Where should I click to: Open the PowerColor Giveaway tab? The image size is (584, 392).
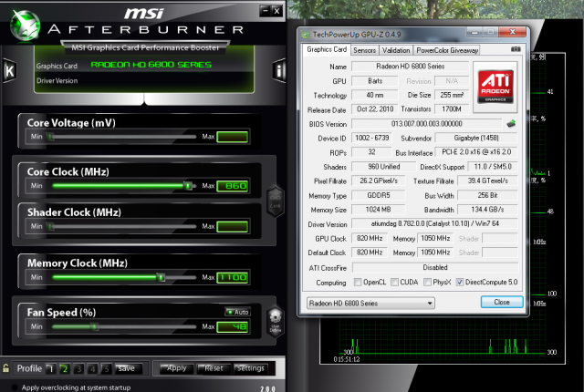tap(447, 50)
